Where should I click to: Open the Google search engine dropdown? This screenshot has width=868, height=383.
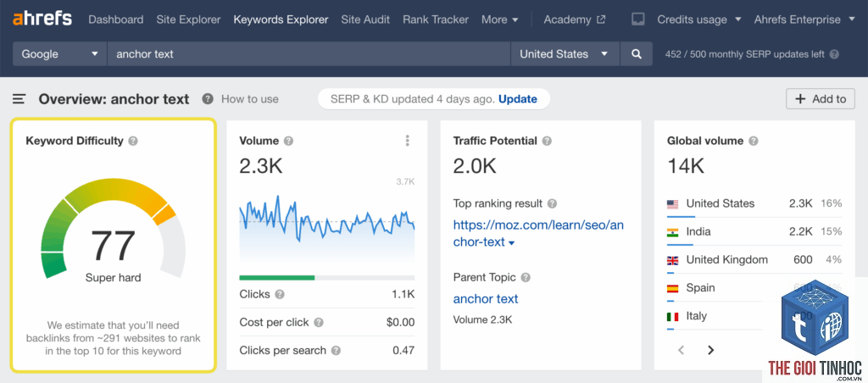click(60, 53)
